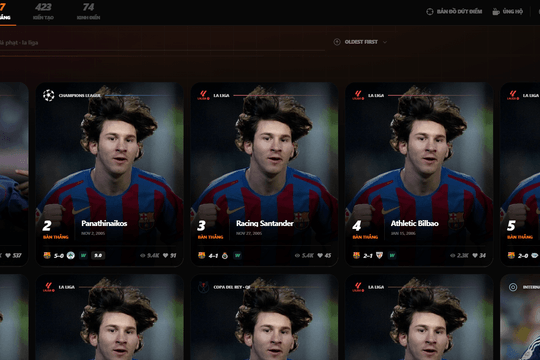This screenshot has height=360, width=540.
Task: Click the Barcelona crest beside the 5-0 score
Action: click(x=47, y=255)
